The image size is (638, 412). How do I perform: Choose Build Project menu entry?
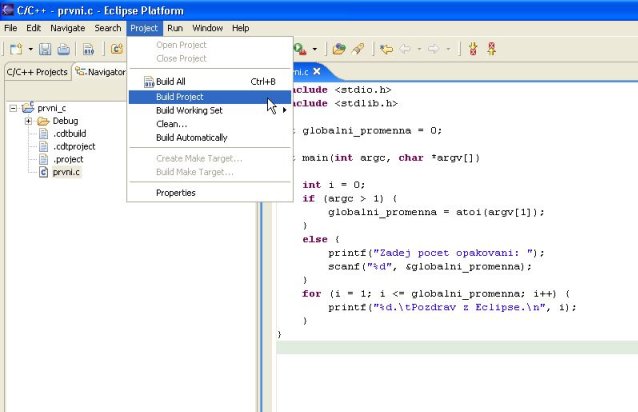pyautogui.click(x=210, y=97)
